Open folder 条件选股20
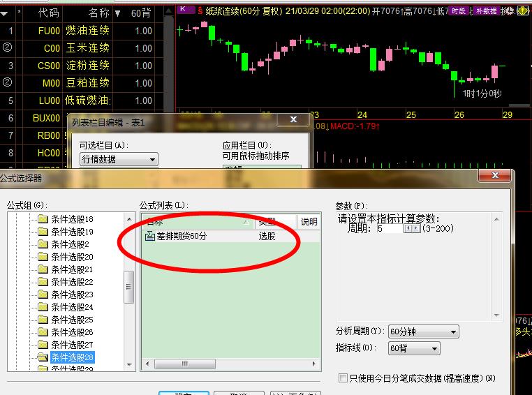The width and height of the screenshot is (532, 395). 72,257
